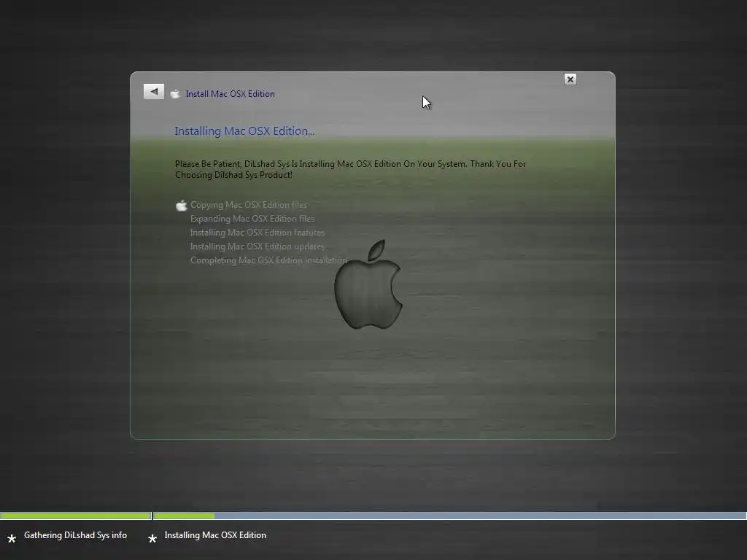747x560 pixels.
Task: Click the 'Installing Mac OSX Edition...' heading
Action: [244, 131]
